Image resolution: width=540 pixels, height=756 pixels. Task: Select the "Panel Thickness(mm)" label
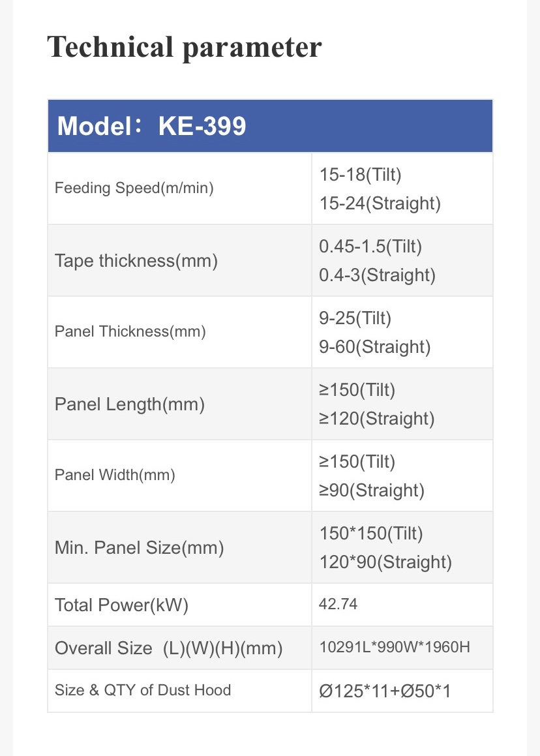pos(130,331)
